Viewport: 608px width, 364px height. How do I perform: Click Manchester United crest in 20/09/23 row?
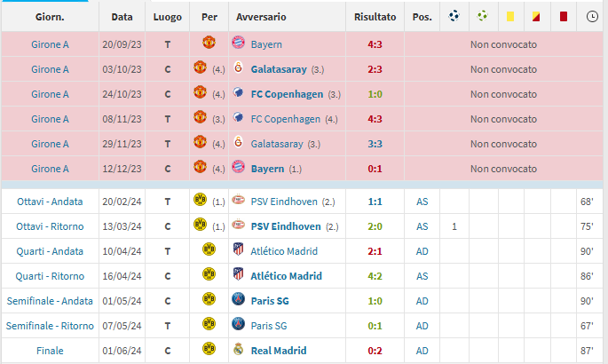click(x=209, y=43)
